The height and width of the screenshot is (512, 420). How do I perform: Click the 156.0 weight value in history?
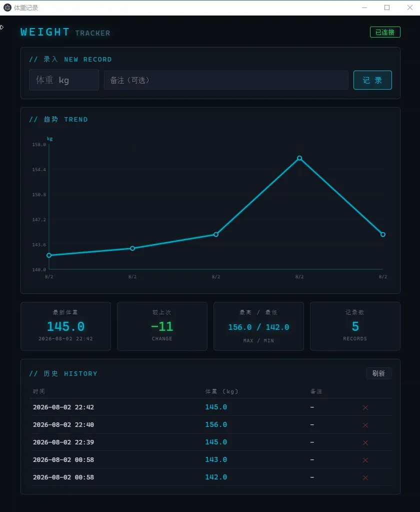pyautogui.click(x=216, y=424)
